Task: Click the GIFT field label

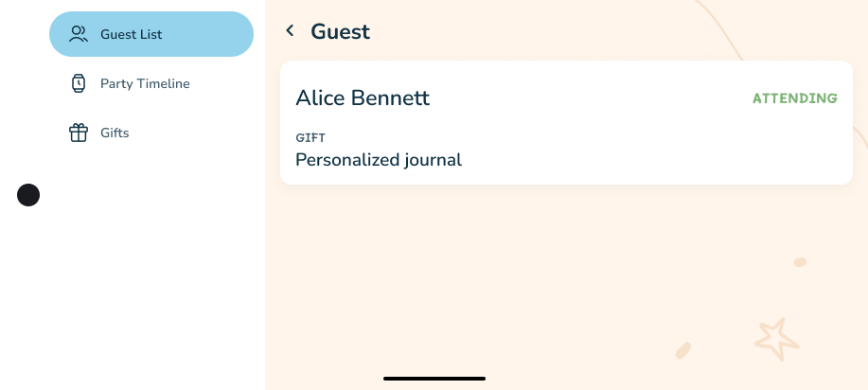Action: pos(310,138)
